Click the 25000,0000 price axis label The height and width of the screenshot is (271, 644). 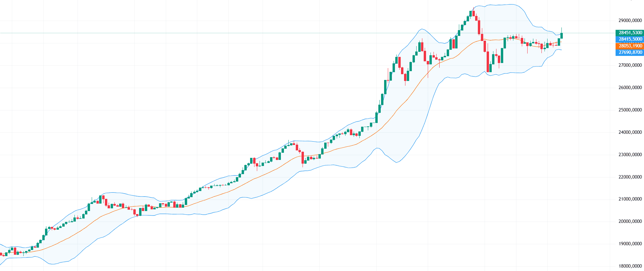tap(630, 110)
